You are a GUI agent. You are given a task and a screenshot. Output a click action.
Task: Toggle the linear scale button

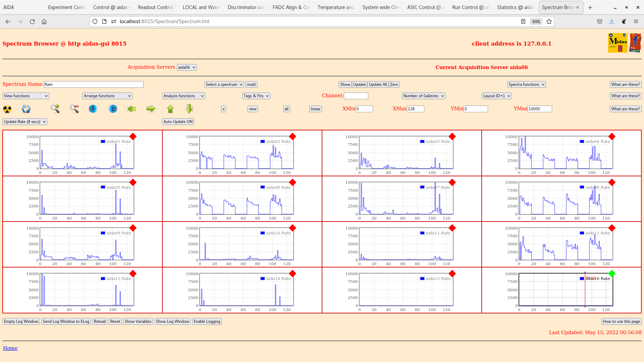[x=316, y=109]
